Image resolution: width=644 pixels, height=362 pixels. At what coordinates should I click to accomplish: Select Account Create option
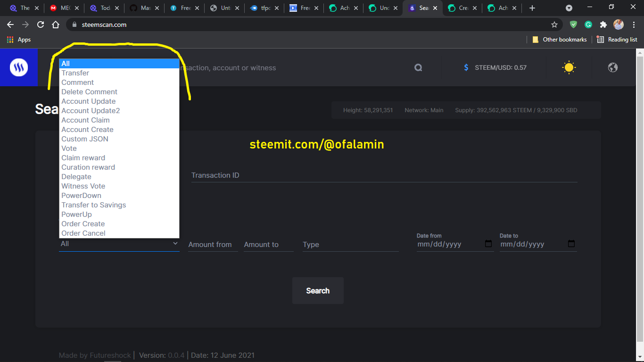click(x=119, y=130)
